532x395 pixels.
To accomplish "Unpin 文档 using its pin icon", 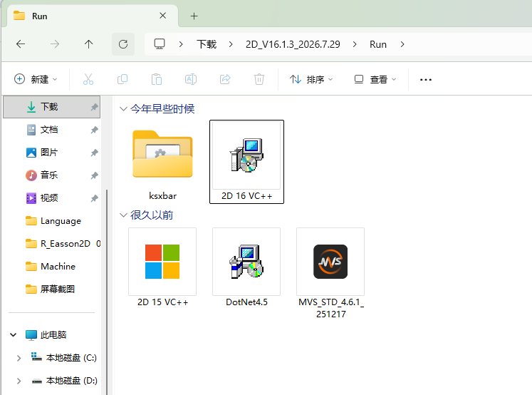I will (94, 130).
